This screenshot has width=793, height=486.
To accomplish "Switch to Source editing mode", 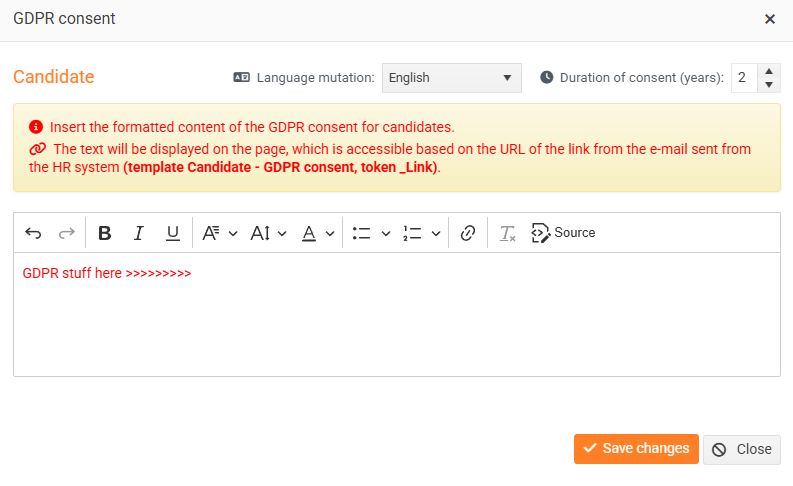I will tap(563, 233).
